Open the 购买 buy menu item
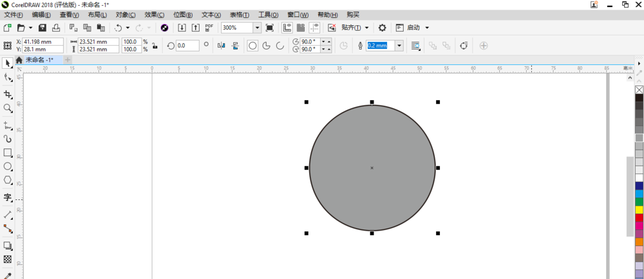Screen dimensions: 644x279 (353, 14)
